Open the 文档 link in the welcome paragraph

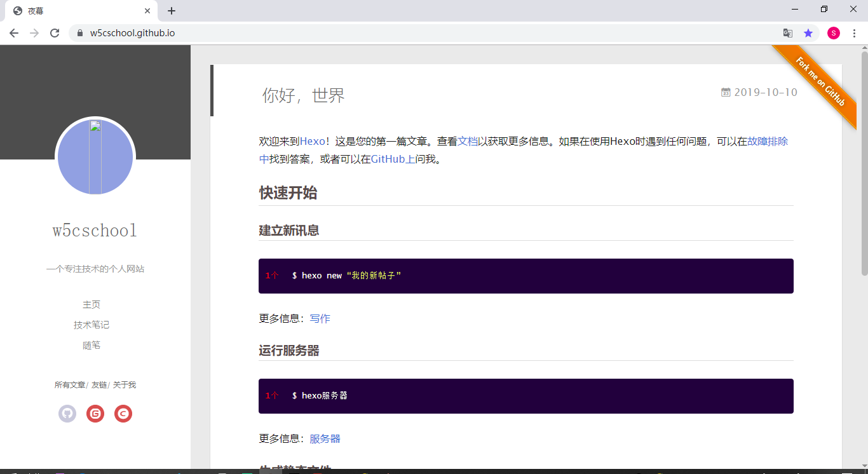(466, 141)
